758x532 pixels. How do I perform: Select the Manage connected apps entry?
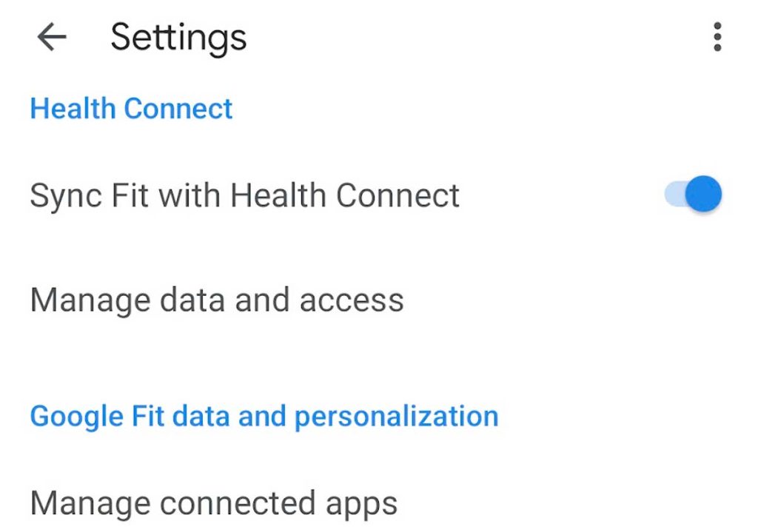214,504
